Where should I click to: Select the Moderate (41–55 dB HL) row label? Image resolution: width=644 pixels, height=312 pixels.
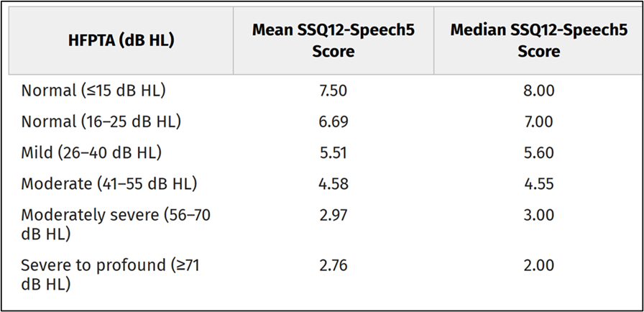coord(109,184)
